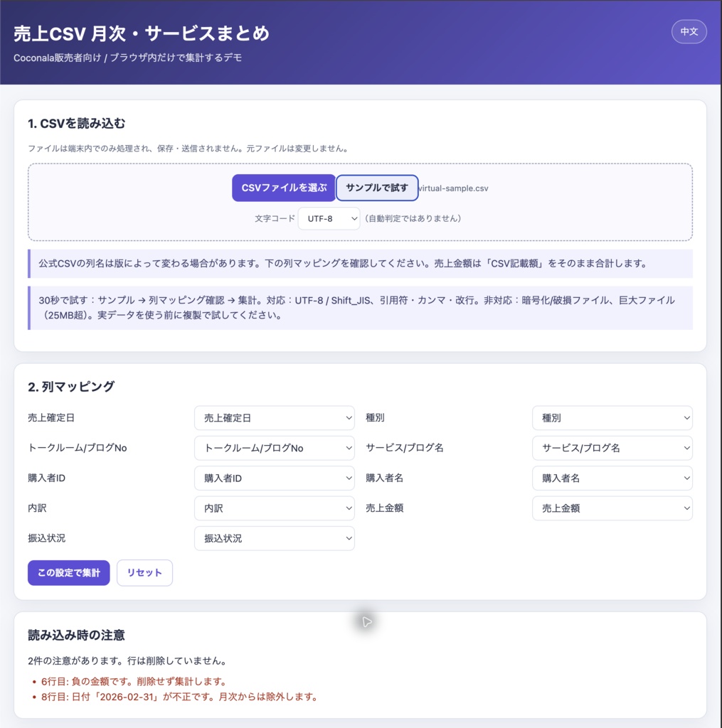The width and height of the screenshot is (722, 728).
Task: Open the 売上確定日 mapping dropdown
Action: (275, 418)
